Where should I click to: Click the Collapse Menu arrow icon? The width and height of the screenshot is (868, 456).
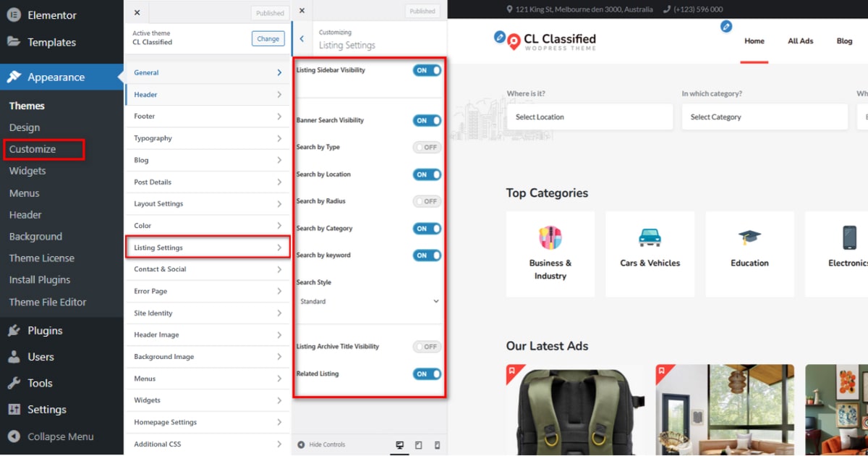[x=14, y=436]
